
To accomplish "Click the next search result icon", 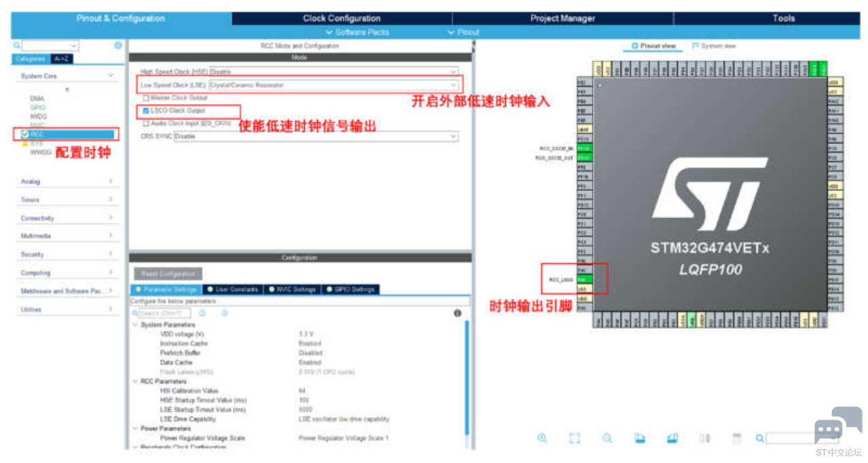I will click(224, 313).
